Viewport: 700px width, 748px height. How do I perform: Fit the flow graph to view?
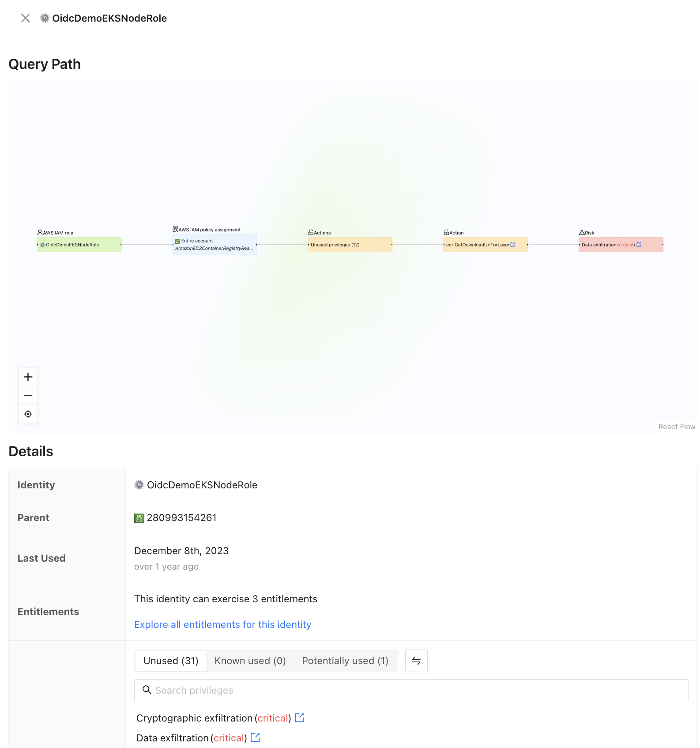[28, 414]
